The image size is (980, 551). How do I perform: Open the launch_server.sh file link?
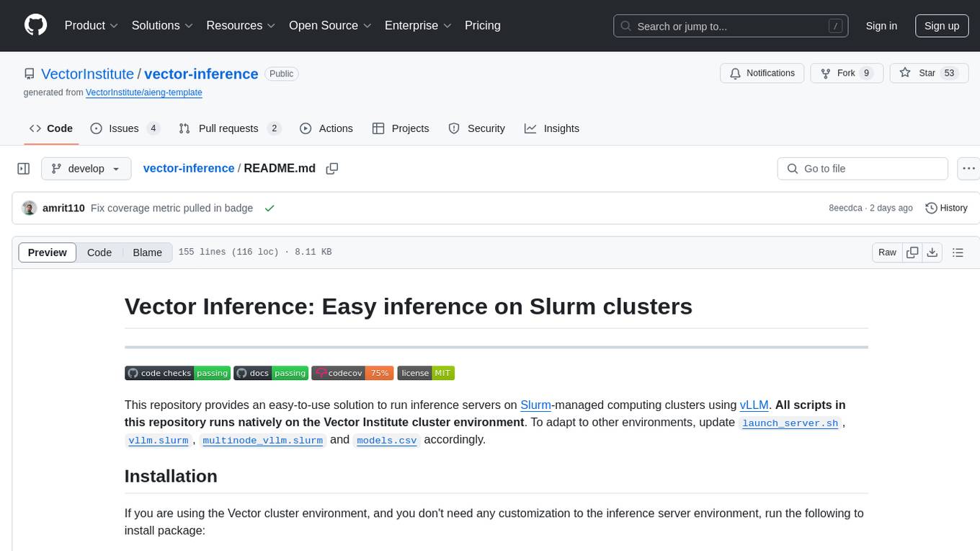pos(790,423)
